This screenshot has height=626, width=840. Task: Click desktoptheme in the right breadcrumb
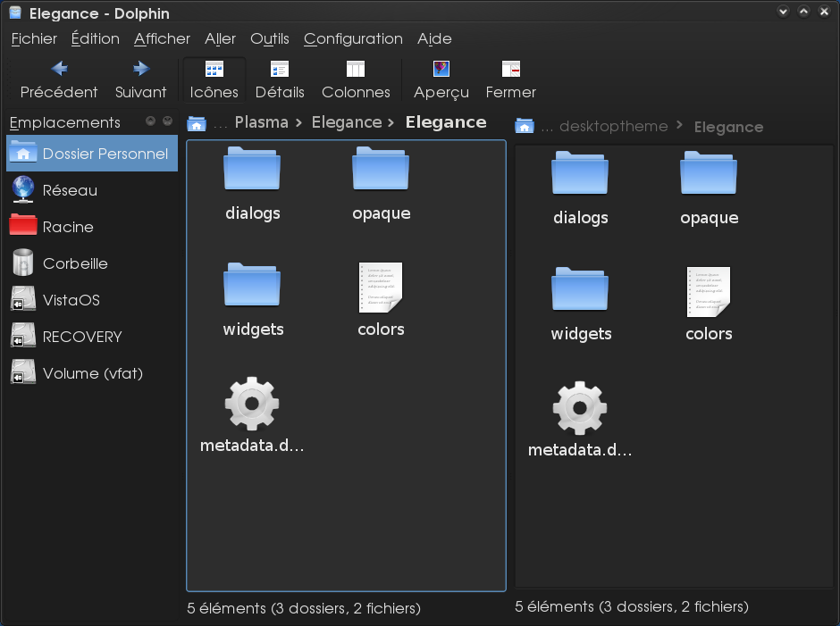click(x=614, y=127)
